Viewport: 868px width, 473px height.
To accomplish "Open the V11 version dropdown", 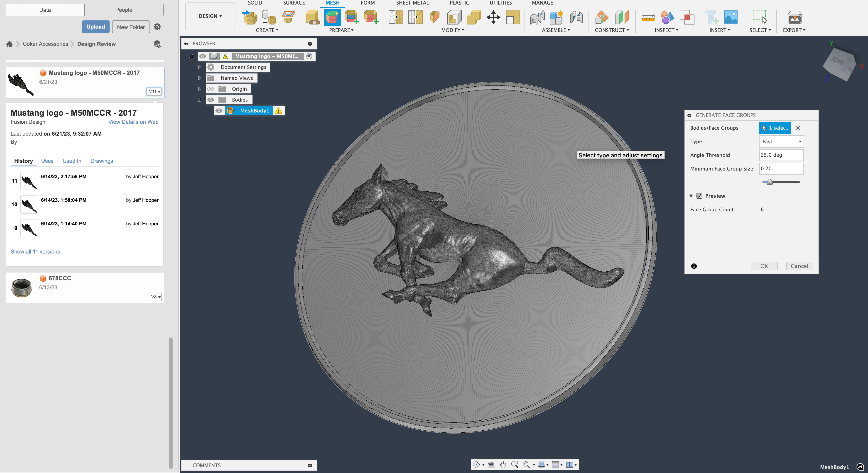I will click(x=154, y=91).
